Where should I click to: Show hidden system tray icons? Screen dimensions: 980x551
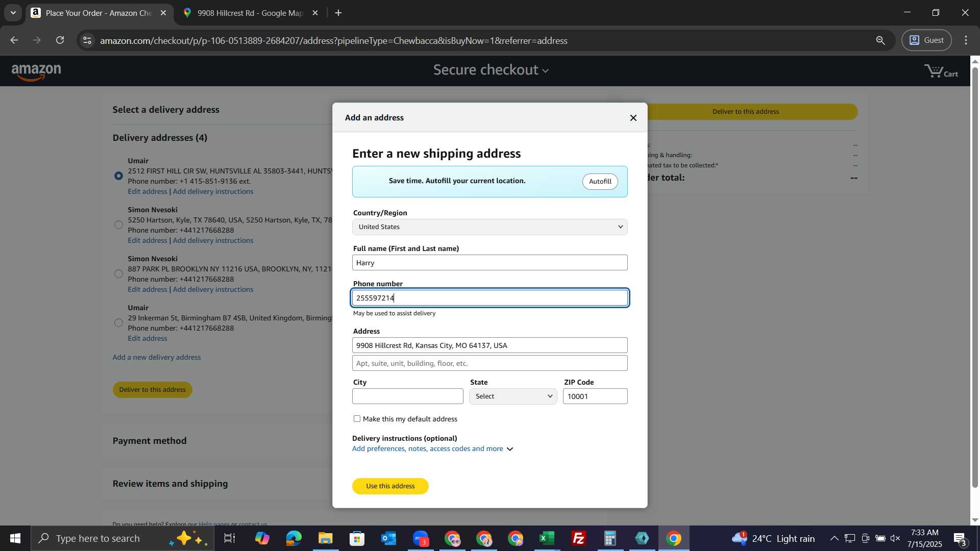click(x=834, y=539)
